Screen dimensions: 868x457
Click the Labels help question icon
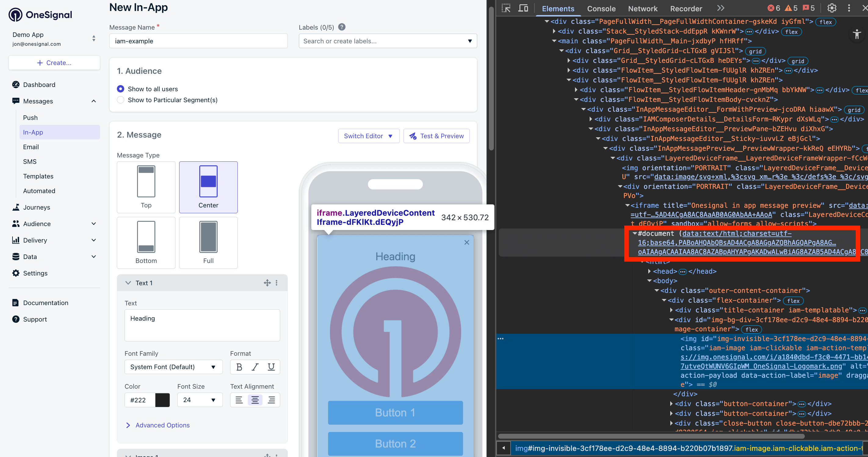tap(342, 27)
